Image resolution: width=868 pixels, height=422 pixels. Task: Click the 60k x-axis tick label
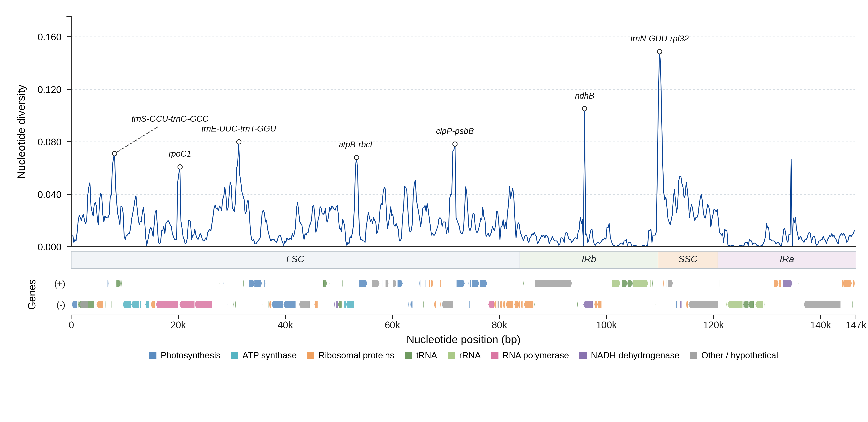[393, 325]
